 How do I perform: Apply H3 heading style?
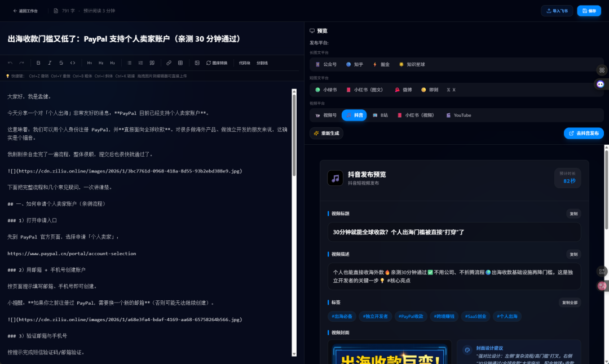(112, 63)
